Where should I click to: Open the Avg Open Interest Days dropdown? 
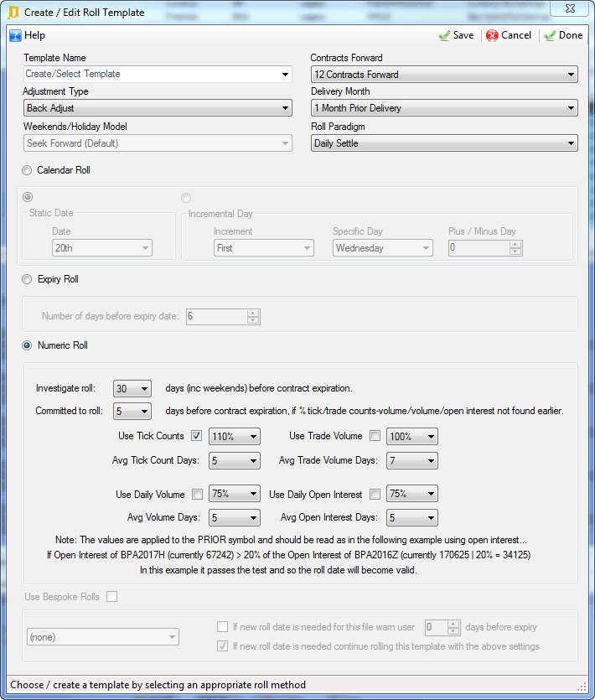coord(412,518)
